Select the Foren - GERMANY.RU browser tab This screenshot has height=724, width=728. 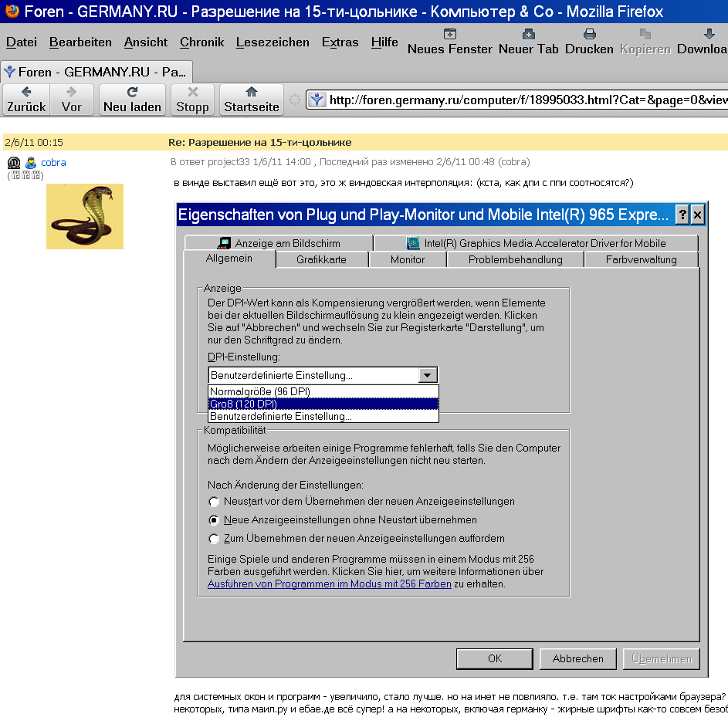(97, 72)
